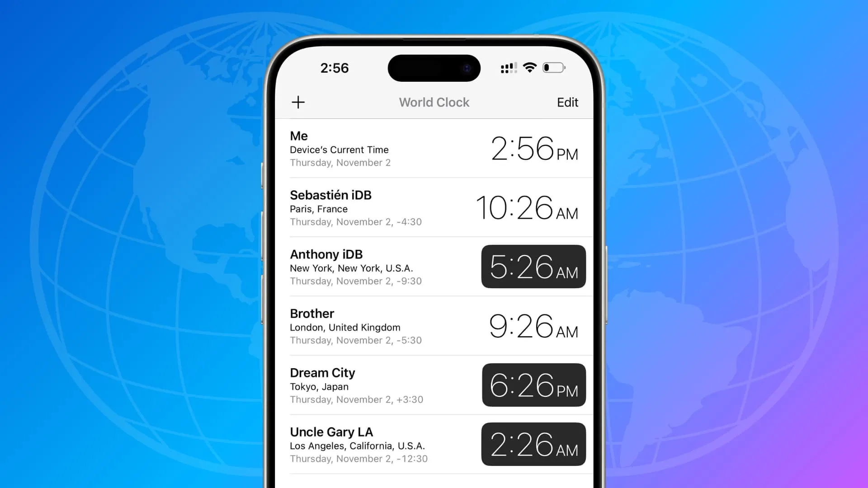Open Wi-Fi settings icon
Screen dimensions: 868x488
click(x=528, y=67)
